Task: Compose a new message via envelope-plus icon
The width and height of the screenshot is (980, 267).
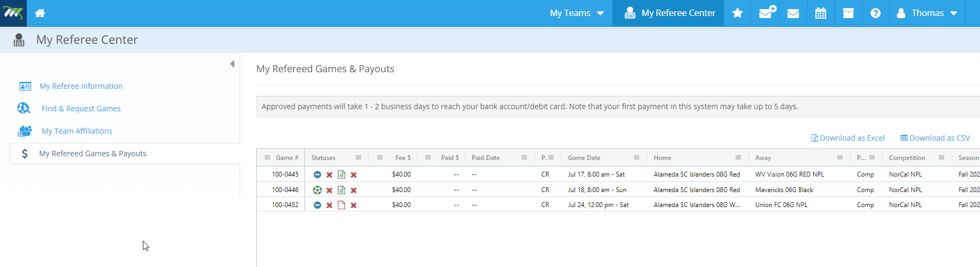Action: click(x=767, y=12)
